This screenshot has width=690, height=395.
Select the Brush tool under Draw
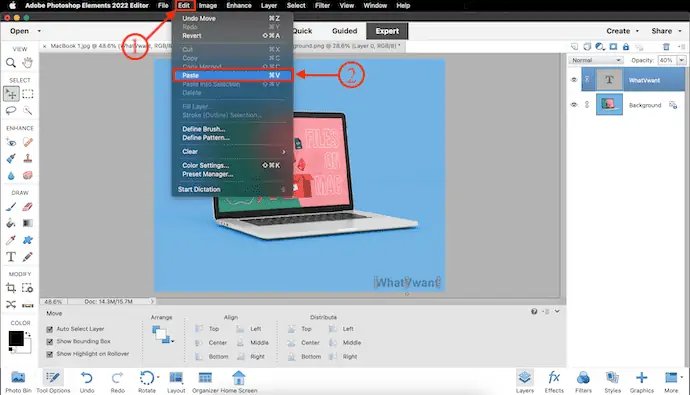[11, 206]
